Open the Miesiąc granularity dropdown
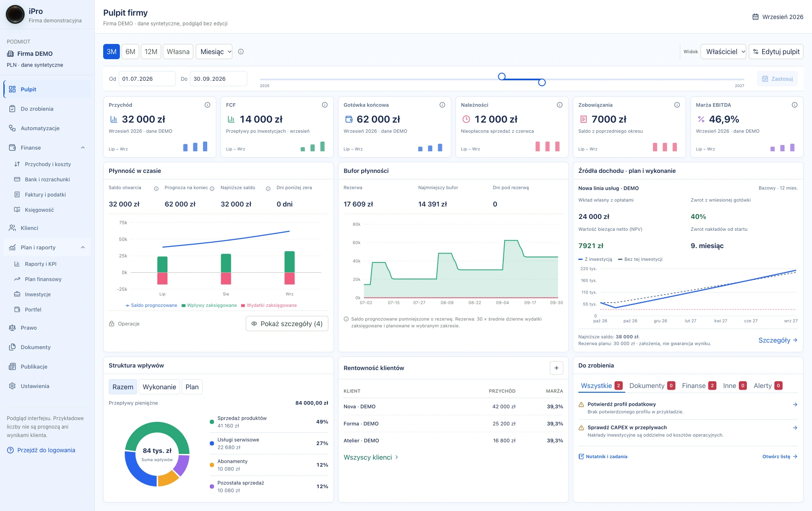The width and height of the screenshot is (812, 511). (214, 52)
